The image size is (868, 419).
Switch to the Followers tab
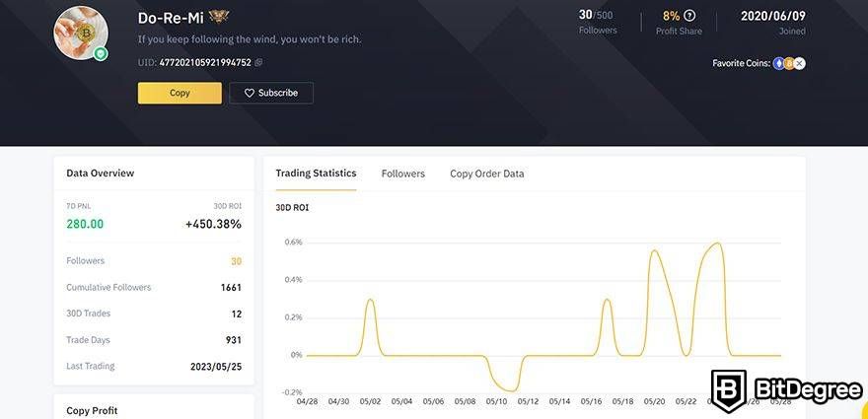pyautogui.click(x=403, y=174)
